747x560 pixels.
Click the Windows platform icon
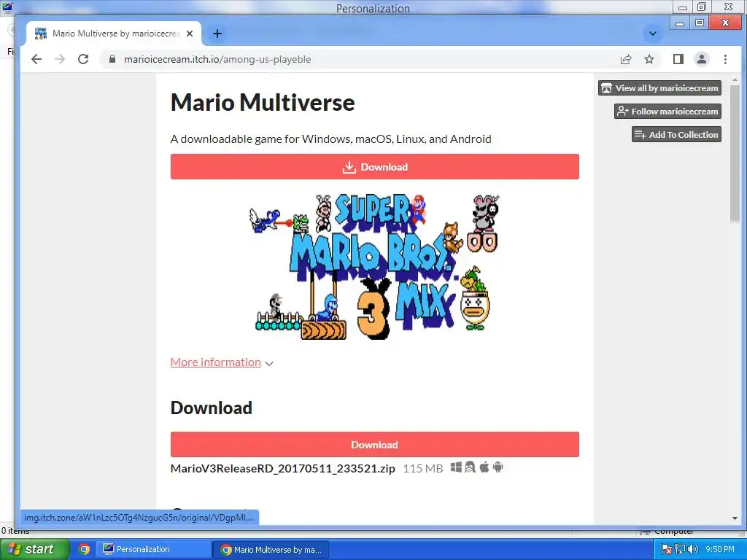point(456,467)
